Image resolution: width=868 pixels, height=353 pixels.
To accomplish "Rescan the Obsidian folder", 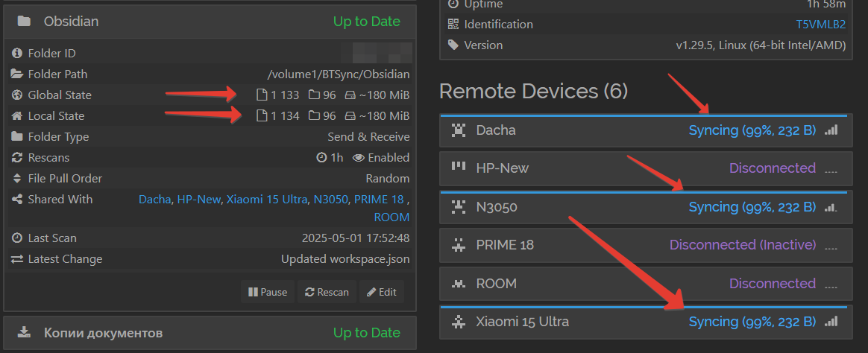I will [327, 292].
